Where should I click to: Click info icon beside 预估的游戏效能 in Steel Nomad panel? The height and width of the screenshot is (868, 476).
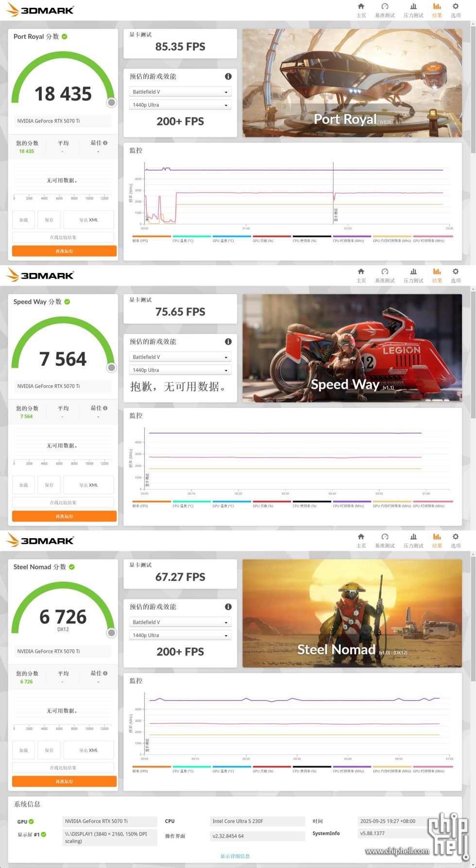[x=228, y=607]
